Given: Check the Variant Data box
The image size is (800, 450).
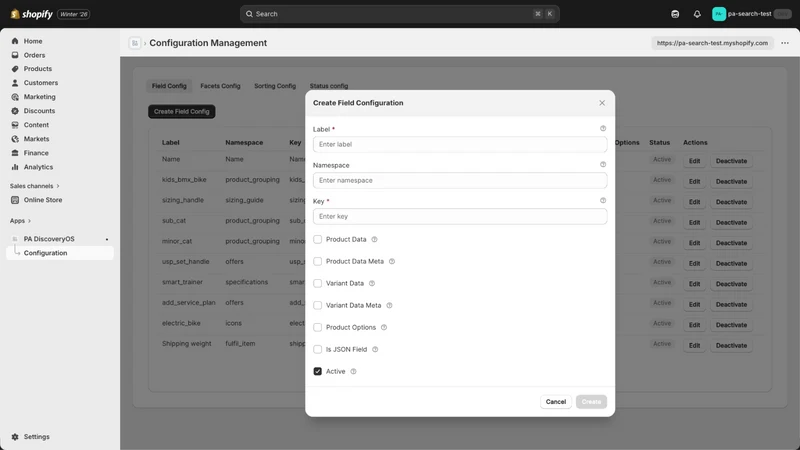Looking at the screenshot, I should point(317,283).
